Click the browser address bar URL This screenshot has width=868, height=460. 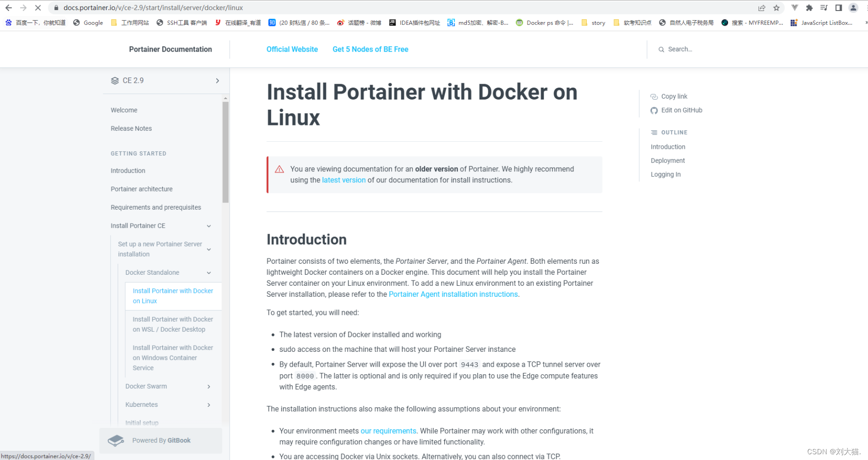coord(153,8)
